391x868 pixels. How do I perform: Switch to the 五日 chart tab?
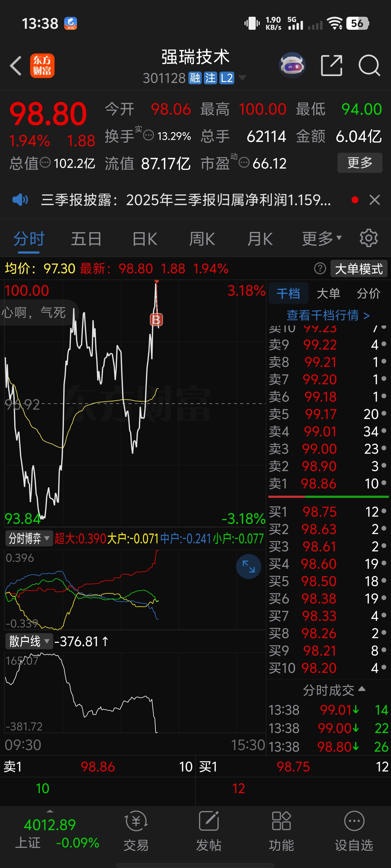pyautogui.click(x=86, y=239)
